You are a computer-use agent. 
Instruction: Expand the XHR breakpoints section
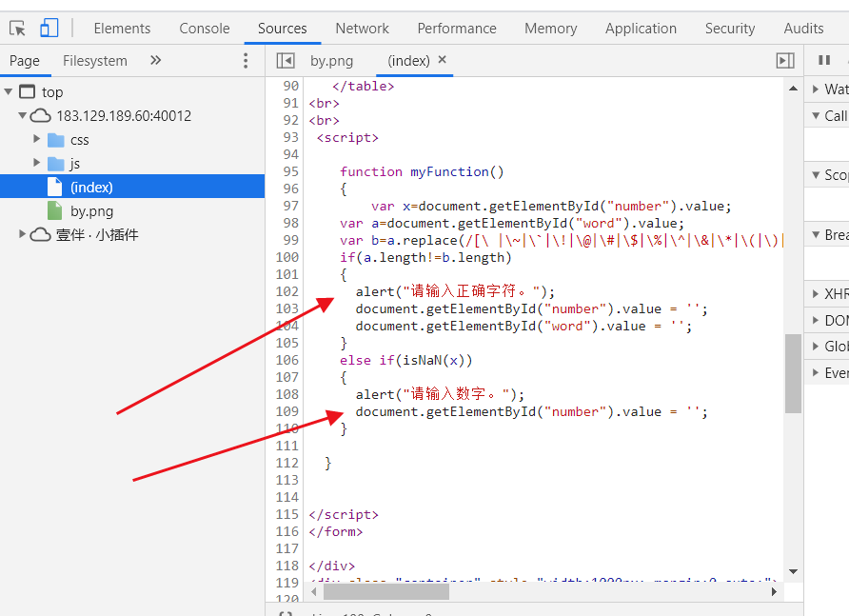pos(816,293)
